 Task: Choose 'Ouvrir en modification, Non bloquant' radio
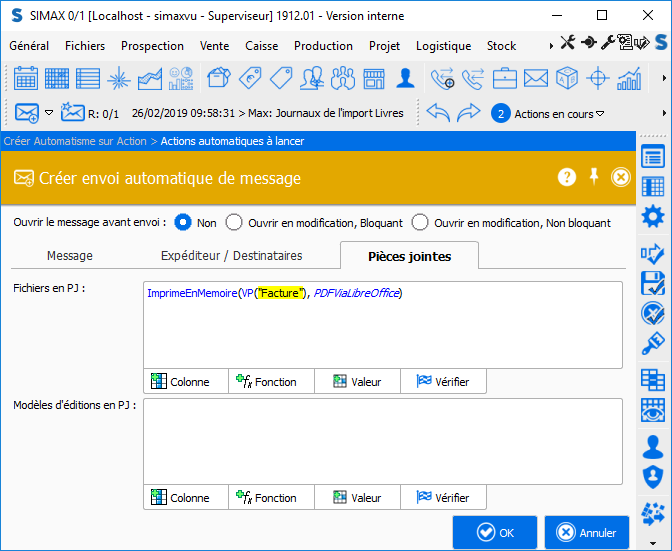coord(420,223)
